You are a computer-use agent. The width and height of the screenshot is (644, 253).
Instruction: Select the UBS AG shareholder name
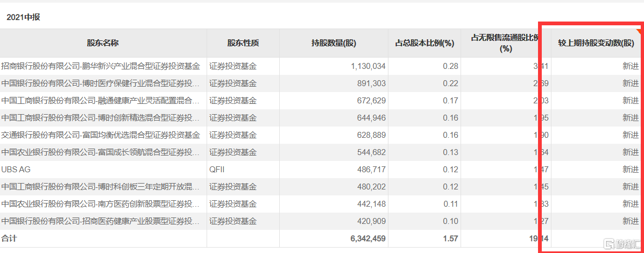click(16, 170)
